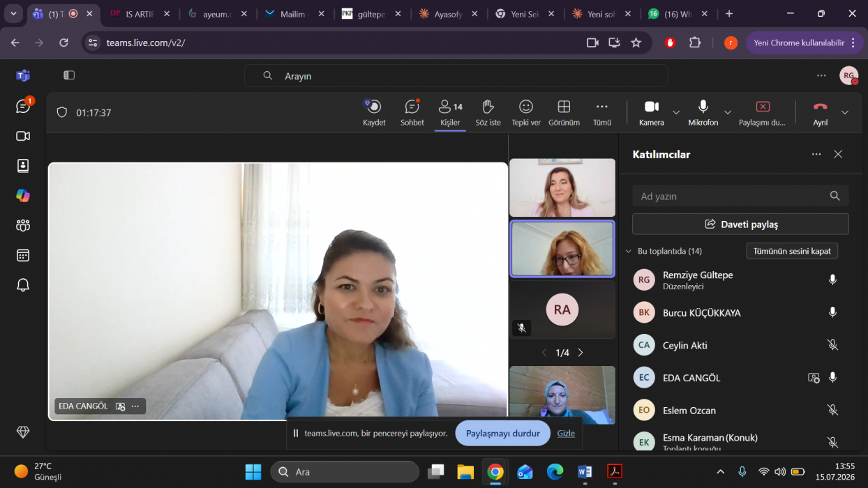Select participant Ceylin Akti

tap(740, 345)
